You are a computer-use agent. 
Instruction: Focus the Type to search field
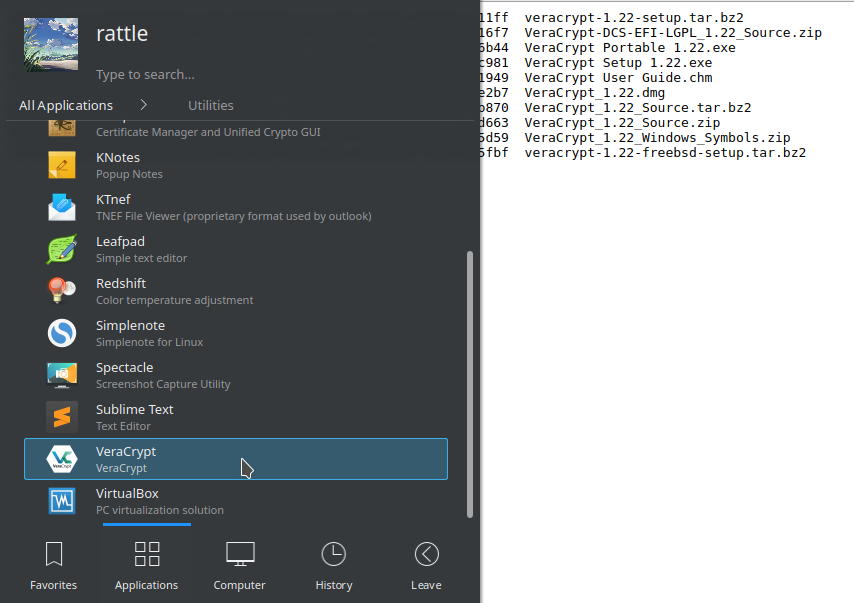(145, 75)
